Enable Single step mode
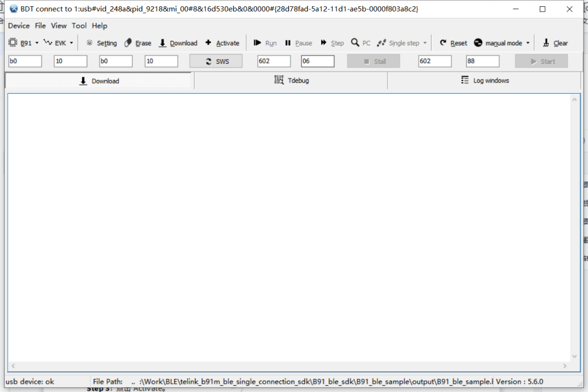This screenshot has height=392, width=588. coord(402,42)
